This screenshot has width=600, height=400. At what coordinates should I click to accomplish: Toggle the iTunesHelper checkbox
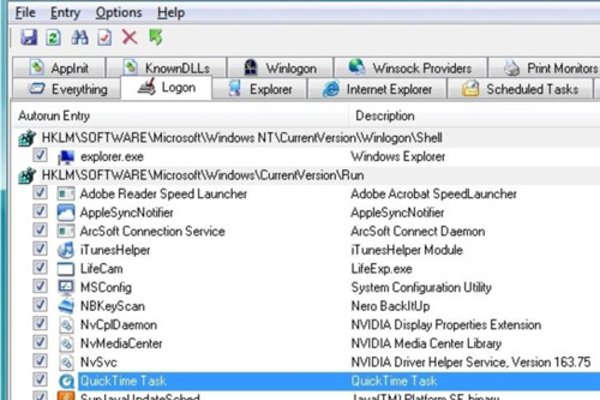pos(40,248)
